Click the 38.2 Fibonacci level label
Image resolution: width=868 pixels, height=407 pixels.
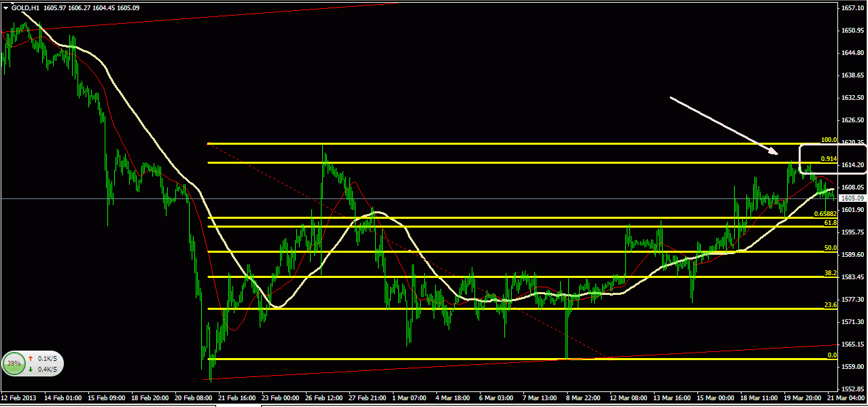830,273
